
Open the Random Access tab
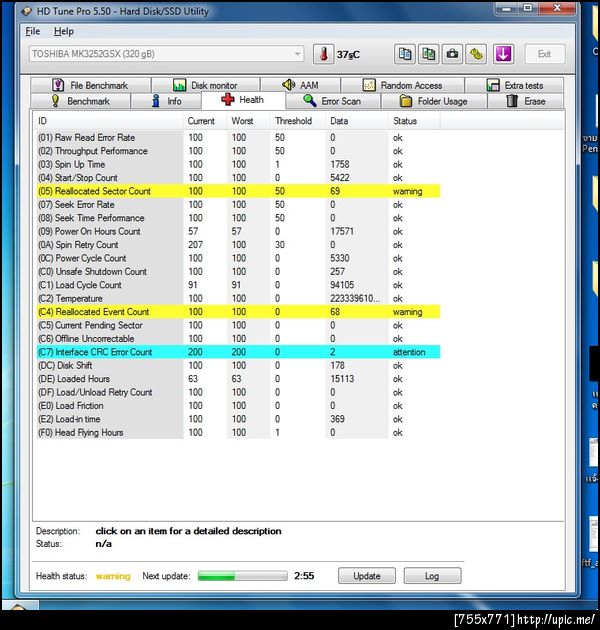tap(402, 85)
